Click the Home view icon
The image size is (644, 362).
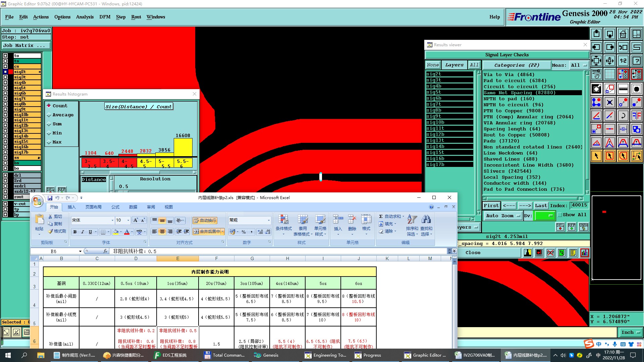point(623,34)
